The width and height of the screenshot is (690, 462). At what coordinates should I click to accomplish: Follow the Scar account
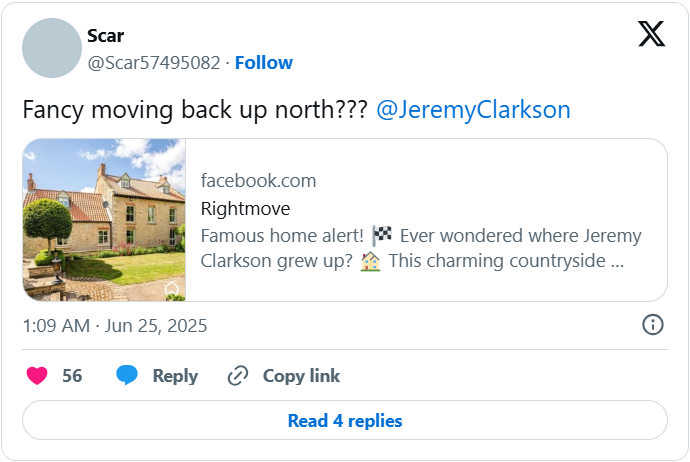pyautogui.click(x=264, y=62)
